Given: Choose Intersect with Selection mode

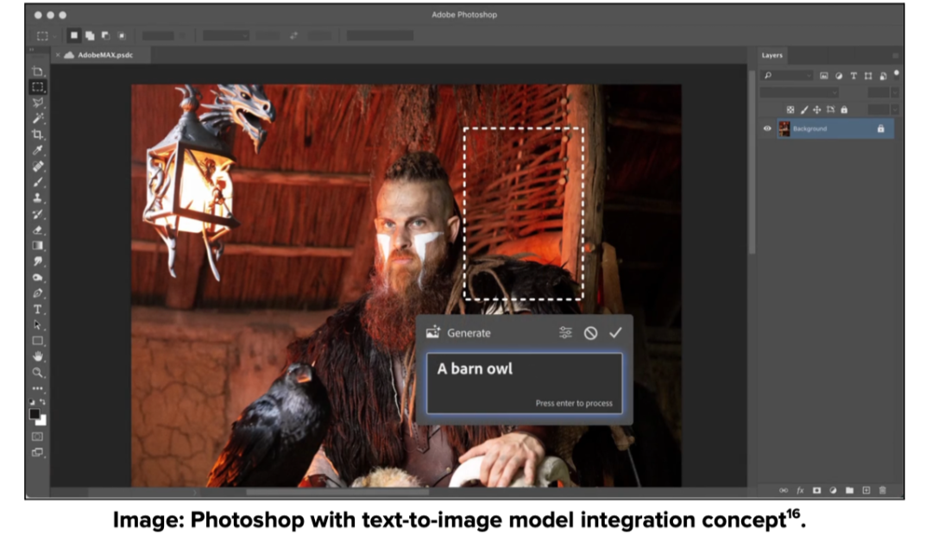Looking at the screenshot, I should 122,35.
